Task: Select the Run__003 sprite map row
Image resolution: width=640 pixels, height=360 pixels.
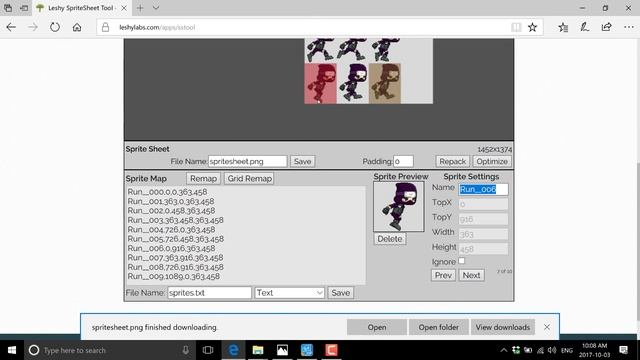Action: click(176, 220)
